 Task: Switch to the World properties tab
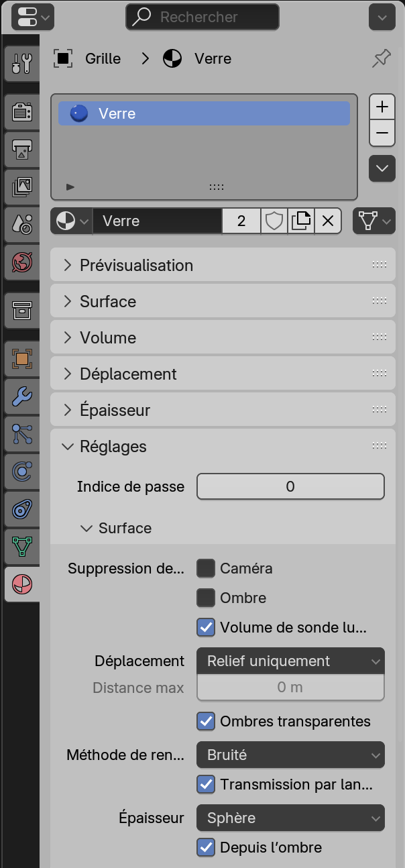22,261
